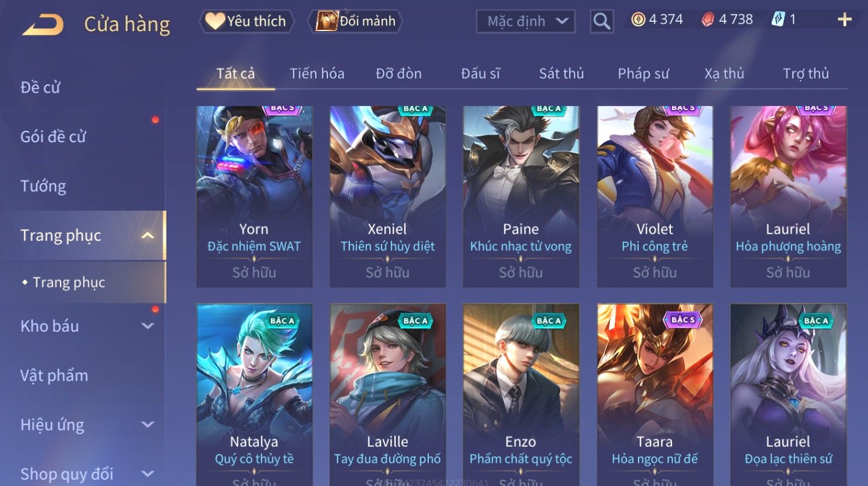Viewport: 868px width, 486px height.
Task: Expand the Hiệu ứng sidebar section
Action: tap(148, 425)
